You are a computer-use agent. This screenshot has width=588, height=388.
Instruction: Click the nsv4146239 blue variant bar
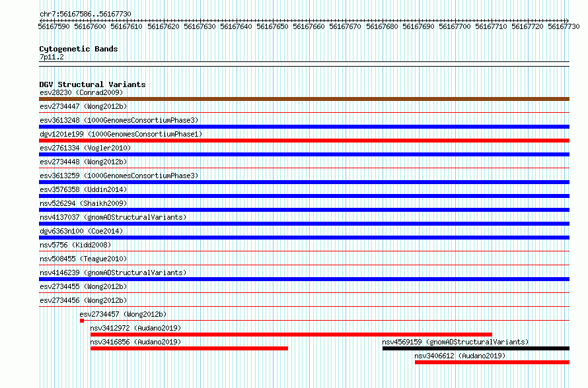click(x=304, y=279)
